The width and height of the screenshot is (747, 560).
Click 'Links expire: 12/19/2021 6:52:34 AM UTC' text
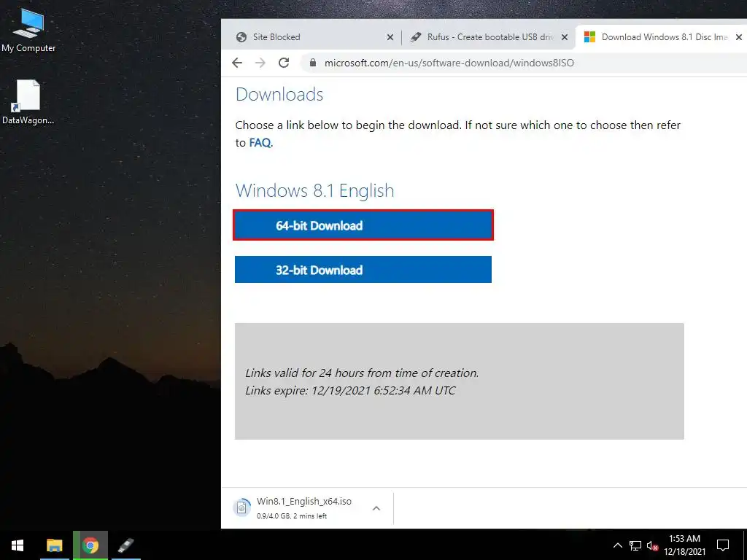(x=350, y=391)
